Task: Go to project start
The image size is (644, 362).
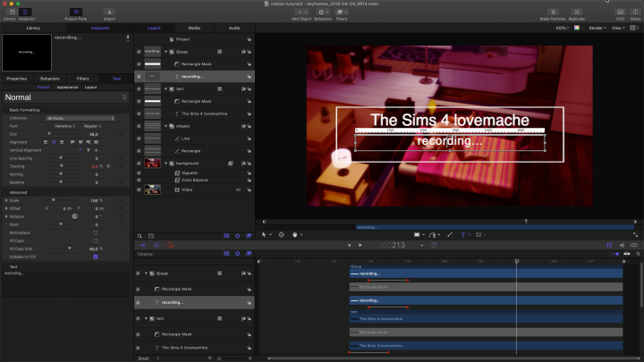Action: point(349,245)
